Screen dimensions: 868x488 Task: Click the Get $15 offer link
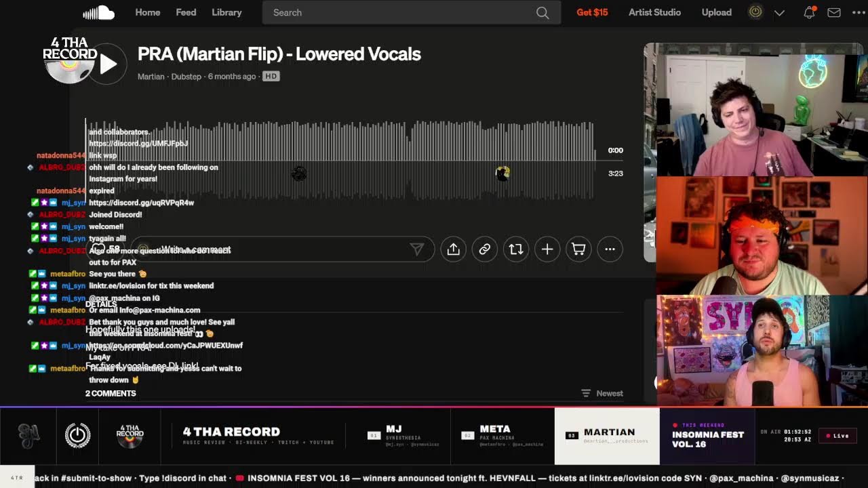[x=592, y=12]
